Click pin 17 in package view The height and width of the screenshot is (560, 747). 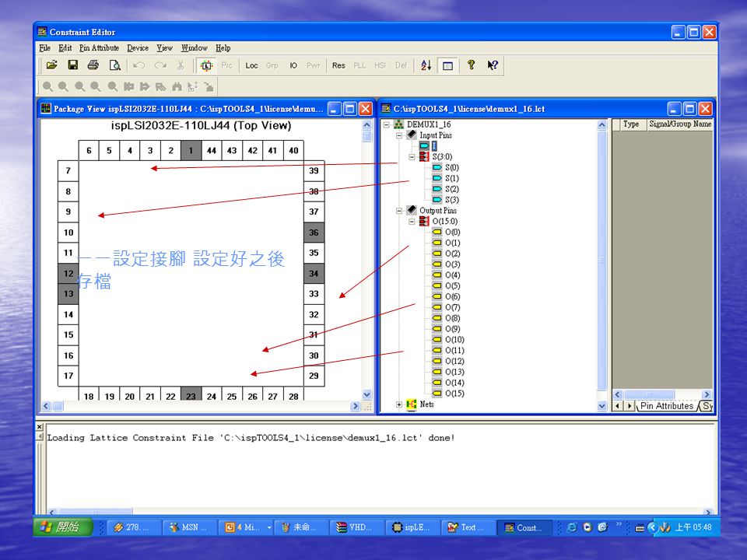click(x=68, y=376)
